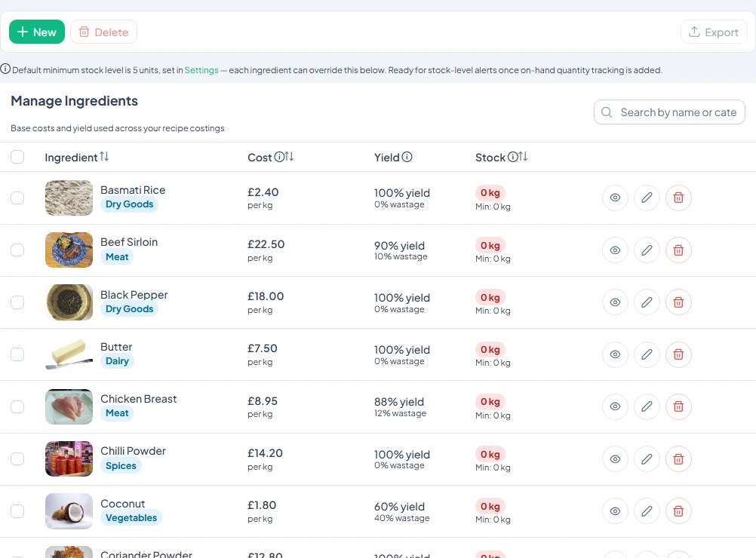The width and height of the screenshot is (756, 558).
Task: Select the Chilli Powder row checkbox
Action: 17,458
